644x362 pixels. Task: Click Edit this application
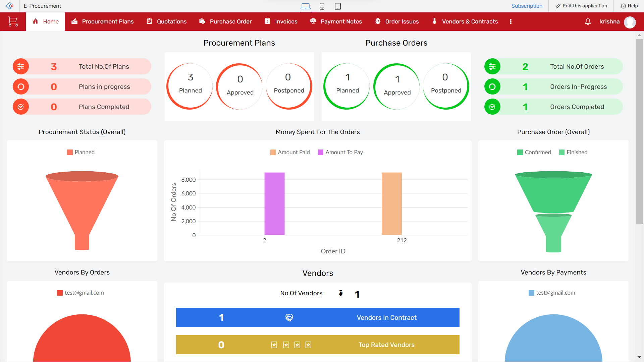pyautogui.click(x=581, y=6)
